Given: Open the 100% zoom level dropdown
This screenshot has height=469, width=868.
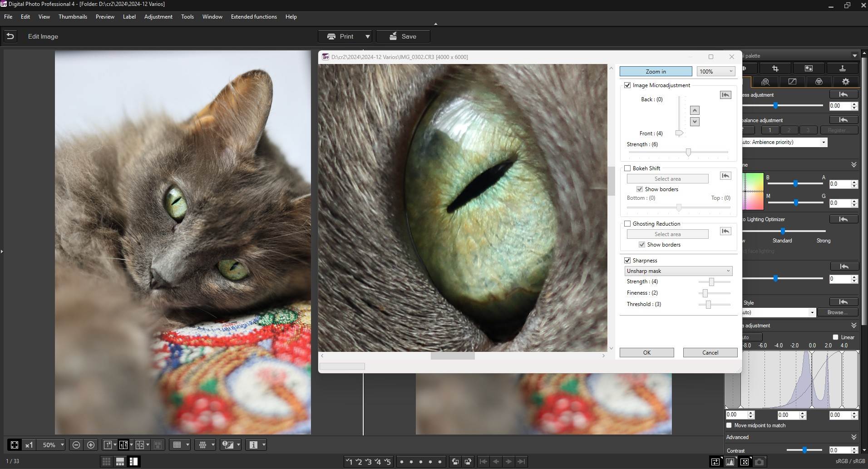Looking at the screenshot, I should point(716,71).
